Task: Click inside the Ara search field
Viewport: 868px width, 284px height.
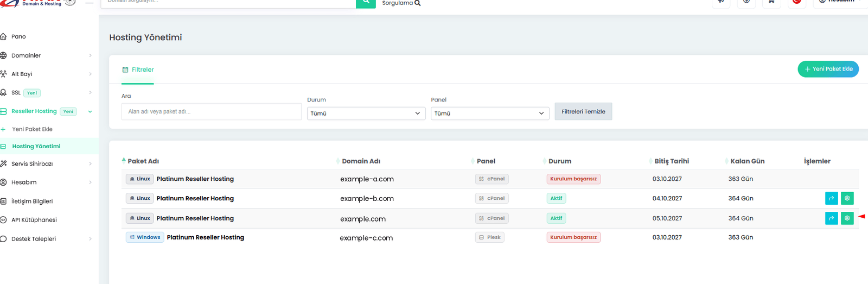Action: click(x=212, y=111)
